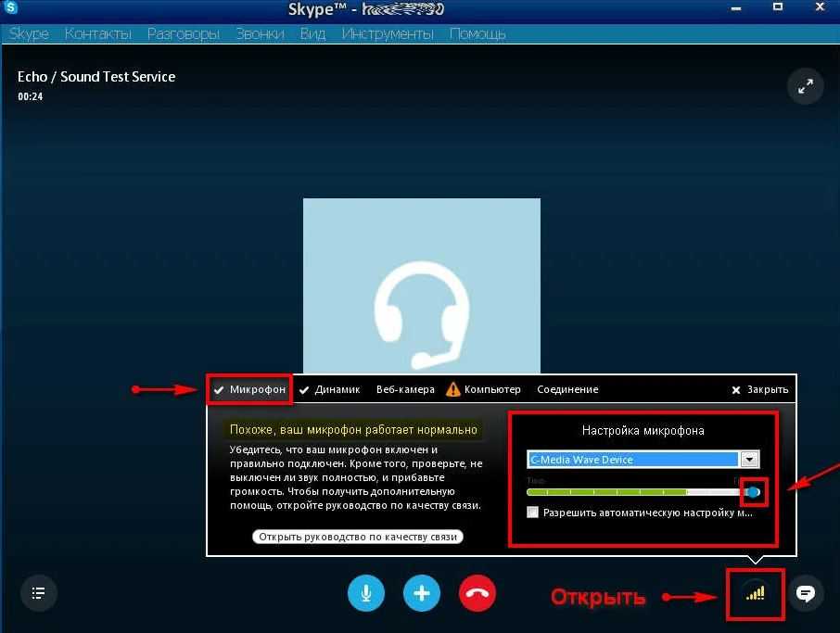This screenshot has width=840, height=633.
Task: Switch to the Микрофон tab
Action: (x=249, y=389)
